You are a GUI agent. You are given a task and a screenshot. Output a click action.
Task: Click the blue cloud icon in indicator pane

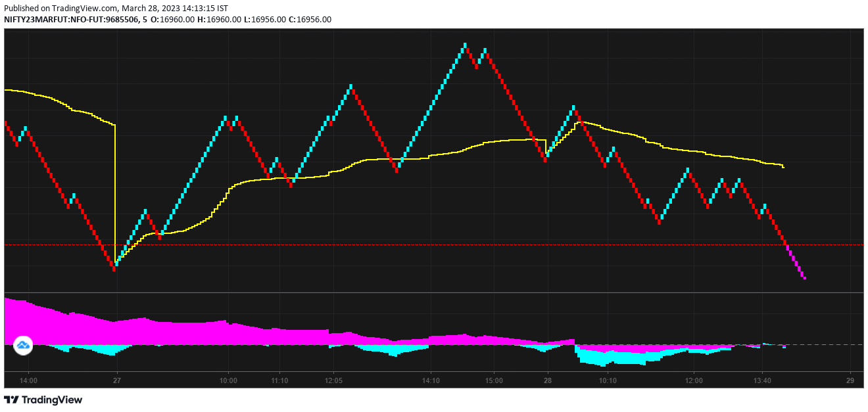23,345
